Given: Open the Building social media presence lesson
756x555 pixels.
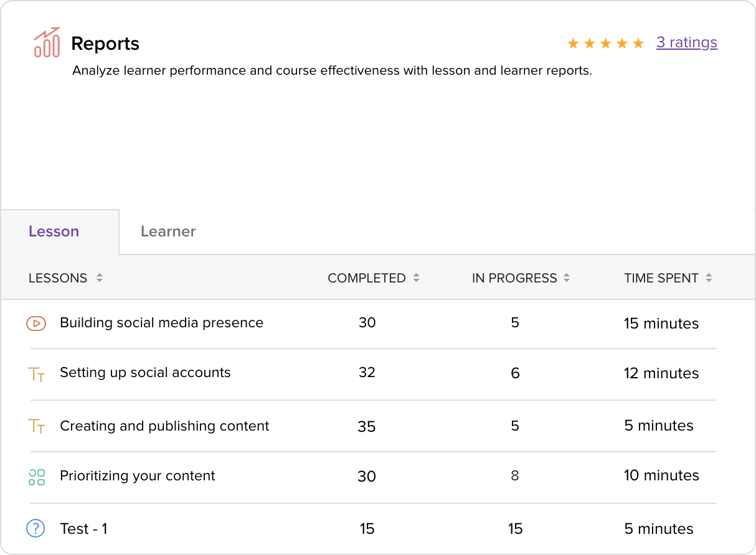Looking at the screenshot, I should (x=161, y=323).
